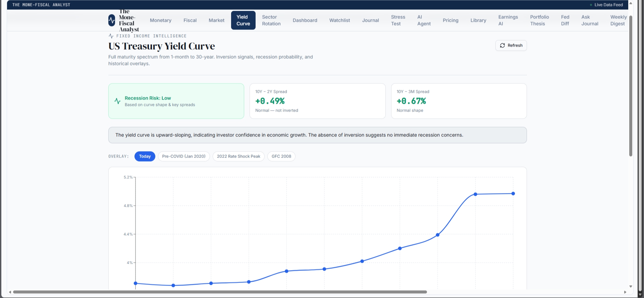Switch to the Stress Test tab
The width and height of the screenshot is (644, 298).
398,20
